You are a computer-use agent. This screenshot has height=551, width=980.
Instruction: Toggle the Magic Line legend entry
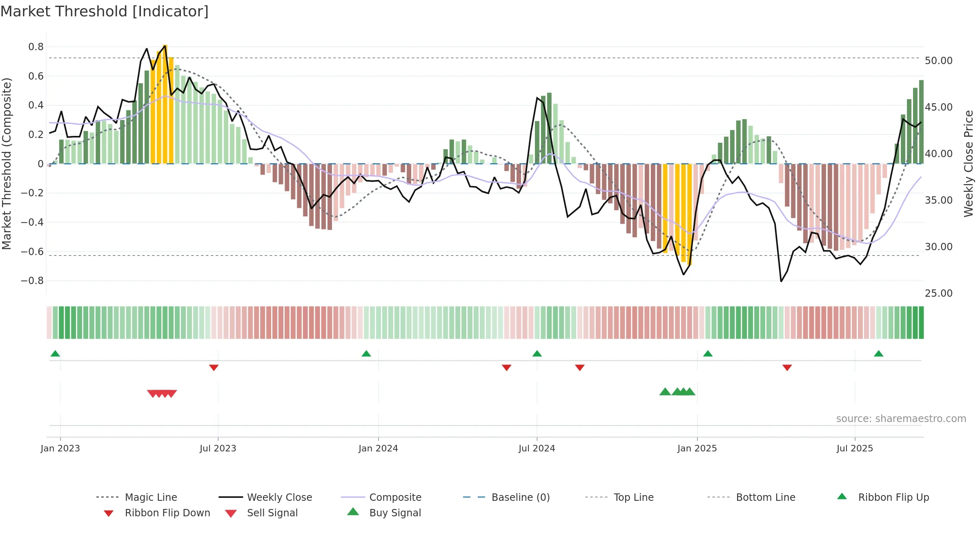point(137,497)
